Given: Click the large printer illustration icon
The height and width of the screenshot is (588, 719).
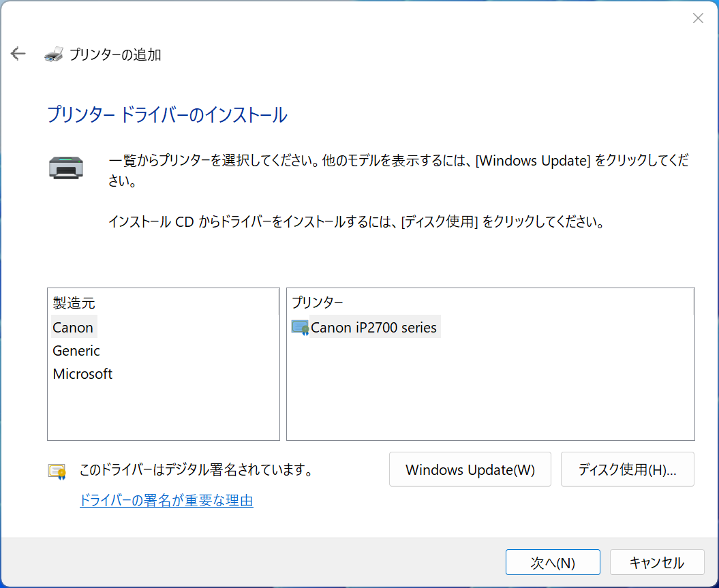Looking at the screenshot, I should 66,166.
